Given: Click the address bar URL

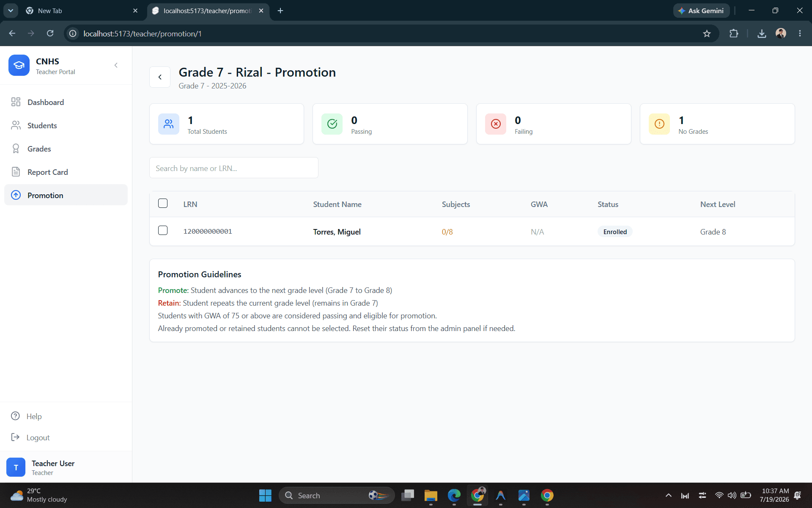Looking at the screenshot, I should (x=143, y=34).
